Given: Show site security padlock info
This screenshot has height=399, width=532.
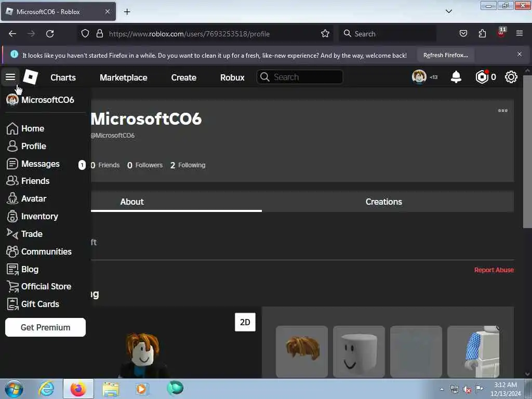Looking at the screenshot, I should pyautogui.click(x=99, y=34).
